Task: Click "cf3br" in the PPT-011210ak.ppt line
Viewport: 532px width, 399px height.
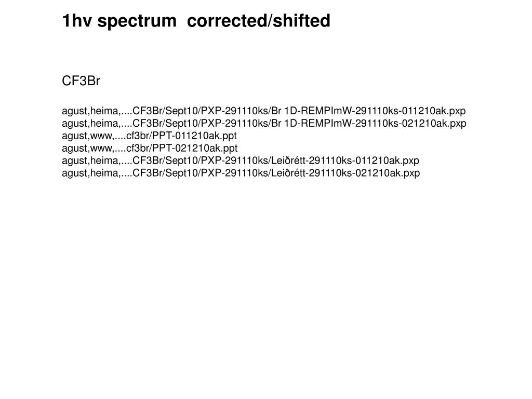Action: (x=137, y=136)
